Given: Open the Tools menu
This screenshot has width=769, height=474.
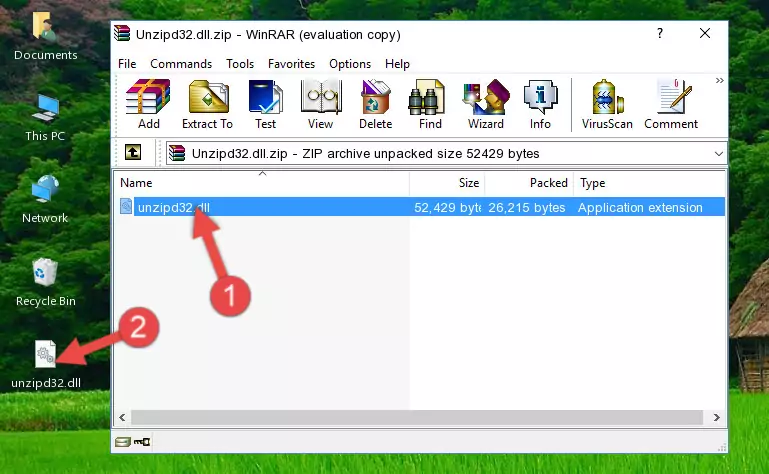Looking at the screenshot, I should tap(240, 64).
